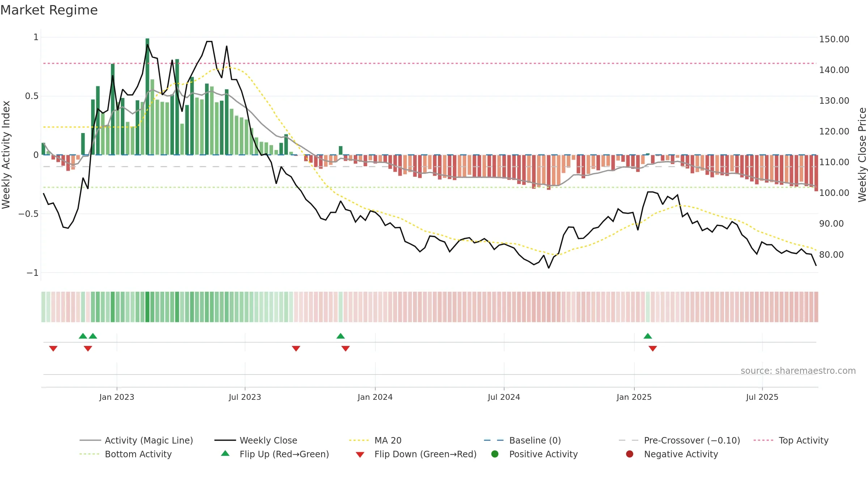
Task: Click the darkest green cell in heatmap strip
Action: click(147, 307)
